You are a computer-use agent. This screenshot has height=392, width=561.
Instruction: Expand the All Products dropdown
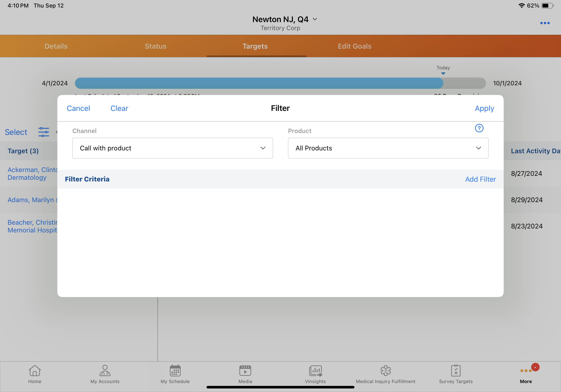pos(388,148)
